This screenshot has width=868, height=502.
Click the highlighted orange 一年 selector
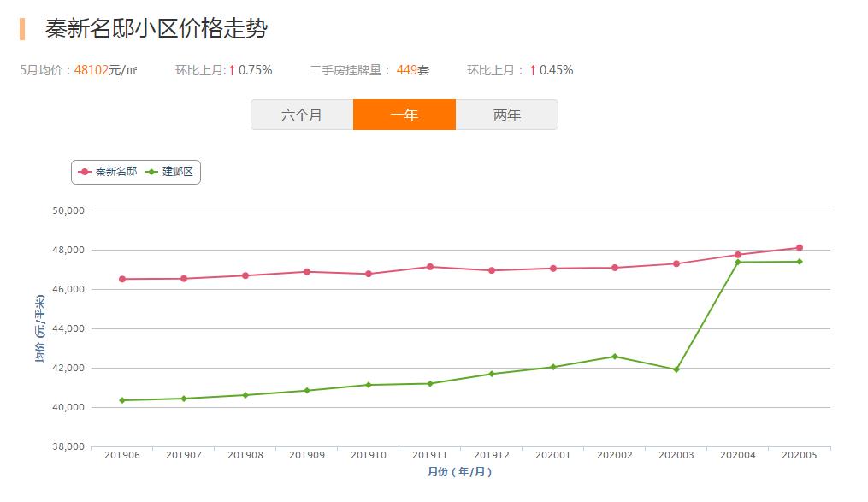tap(404, 114)
